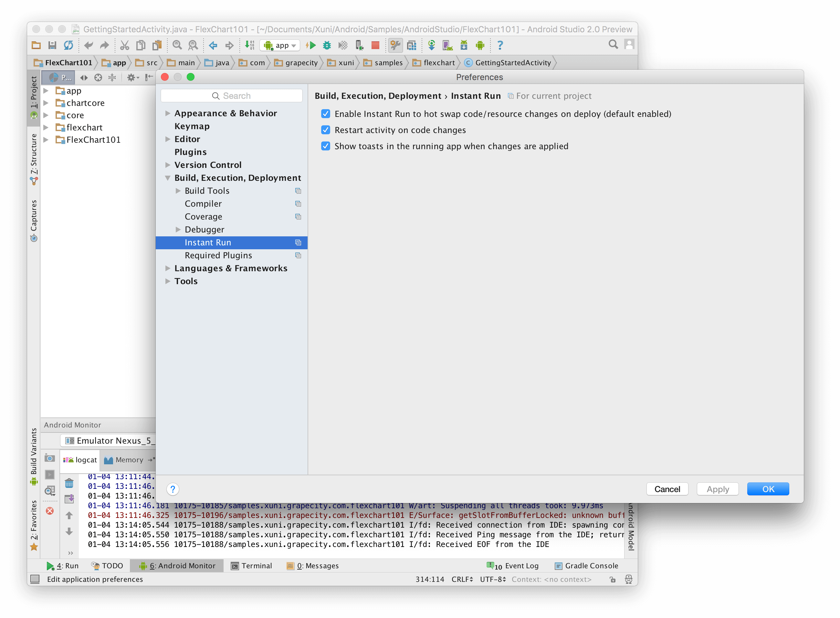
Task: Select Keymap in Preferences sidebar
Action: click(192, 126)
